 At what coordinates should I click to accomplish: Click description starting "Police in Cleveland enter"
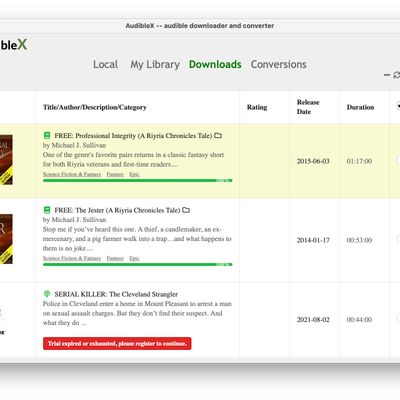click(137, 313)
